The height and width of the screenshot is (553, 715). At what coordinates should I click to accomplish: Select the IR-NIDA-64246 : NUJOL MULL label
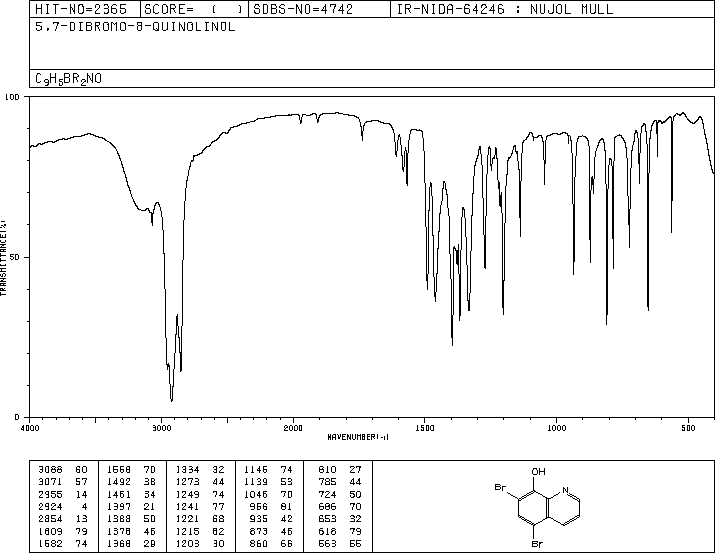[505, 9]
